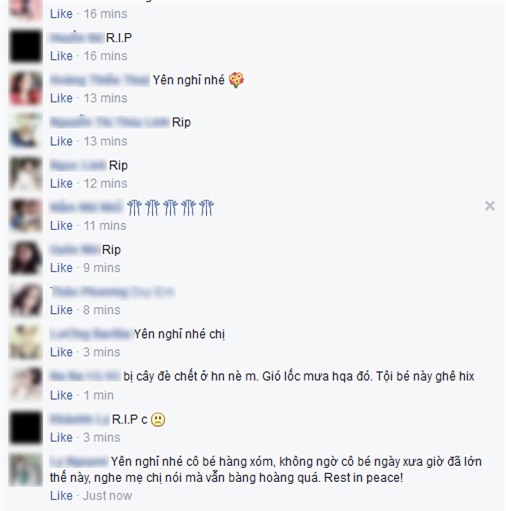Like the 'Just now' Rest in peace comment
Image resolution: width=506 pixels, height=511 pixels.
point(61,496)
